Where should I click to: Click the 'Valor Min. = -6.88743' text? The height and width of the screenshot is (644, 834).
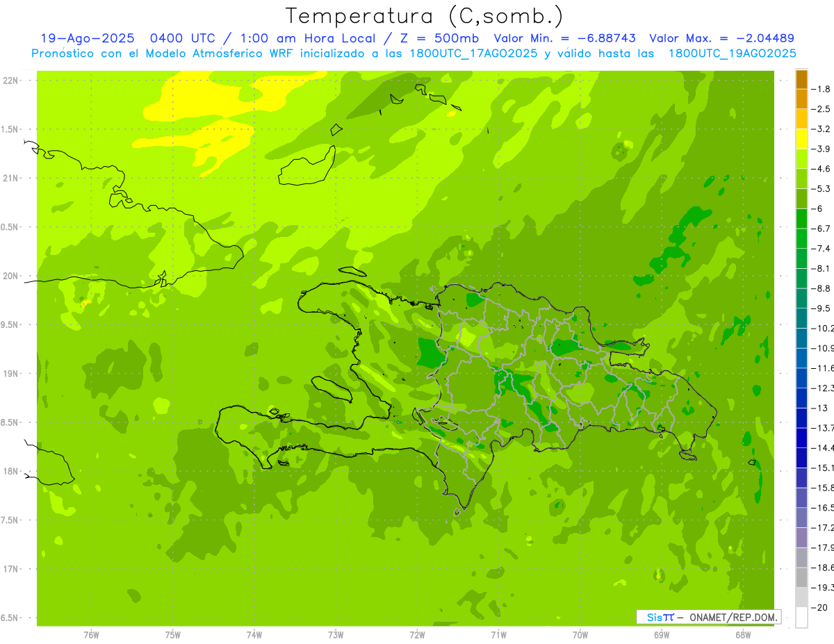(566, 38)
